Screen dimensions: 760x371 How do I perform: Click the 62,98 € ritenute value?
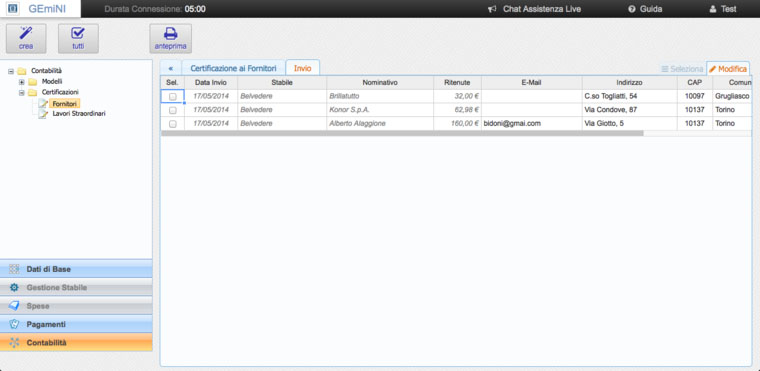tap(467, 110)
